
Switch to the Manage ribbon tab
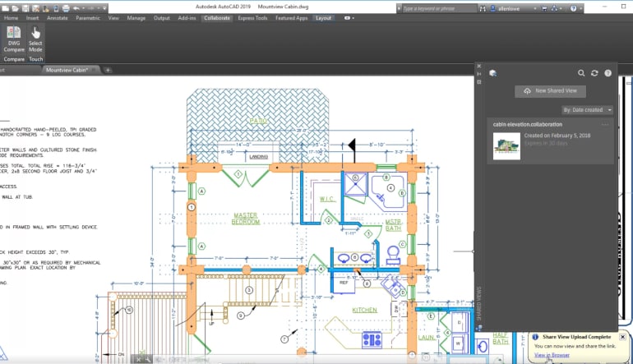(x=136, y=18)
